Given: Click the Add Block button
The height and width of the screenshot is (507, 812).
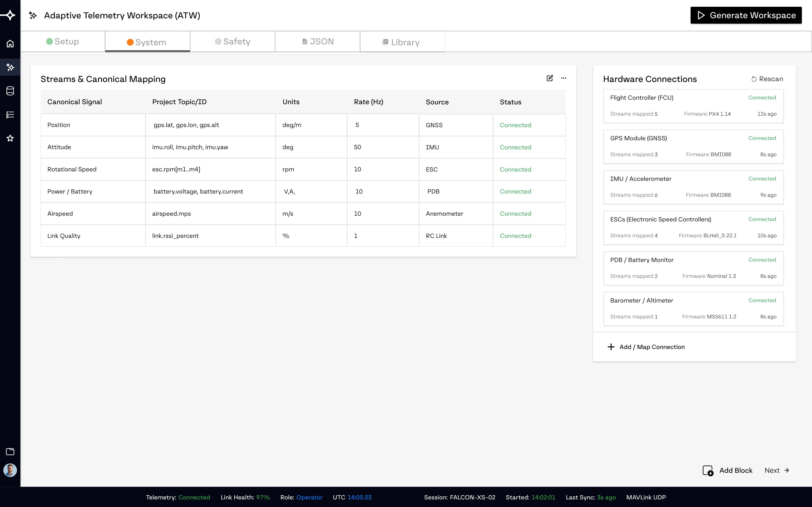Looking at the screenshot, I should point(727,470).
